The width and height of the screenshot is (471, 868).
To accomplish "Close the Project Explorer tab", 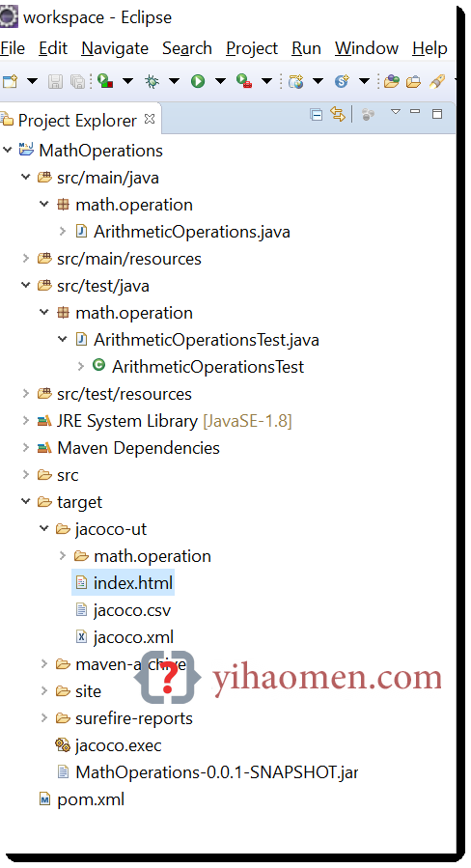I will (150, 119).
